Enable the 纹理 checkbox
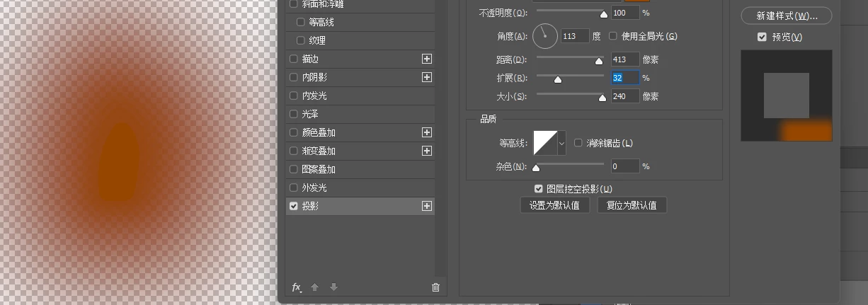This screenshot has width=868, height=305. [300, 40]
